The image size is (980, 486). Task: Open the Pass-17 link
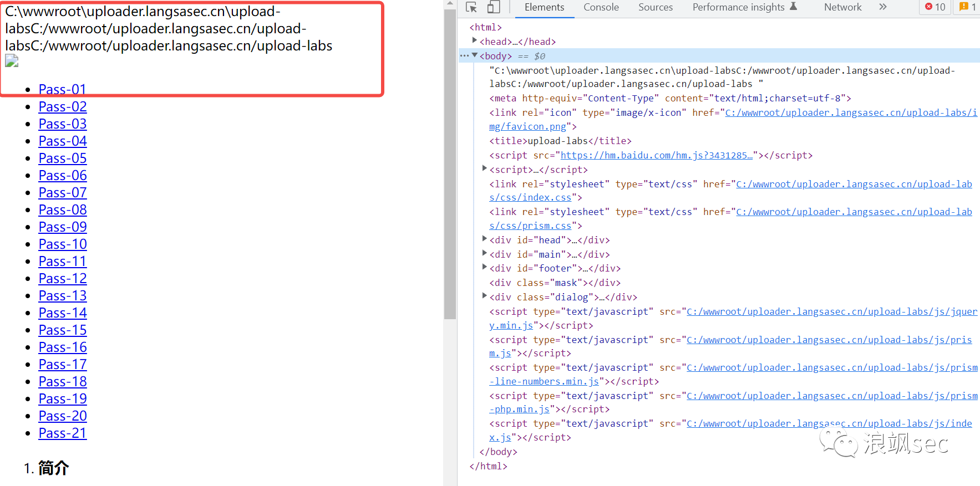(x=63, y=364)
